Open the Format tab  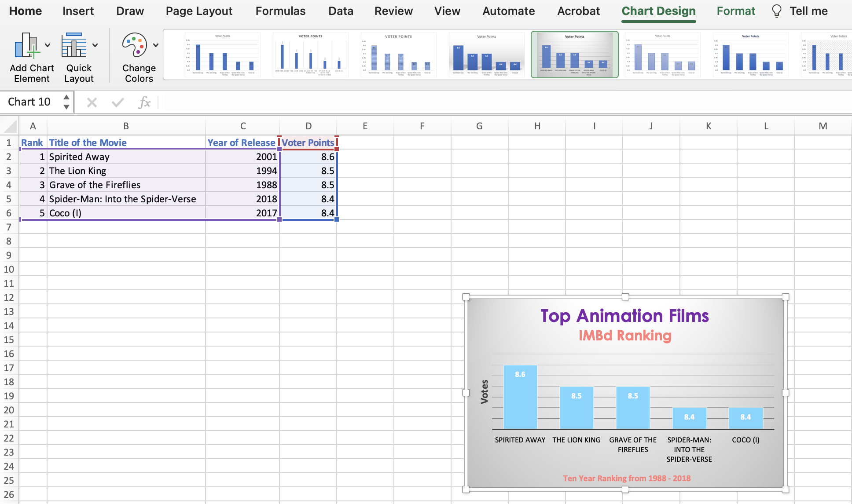coord(736,11)
